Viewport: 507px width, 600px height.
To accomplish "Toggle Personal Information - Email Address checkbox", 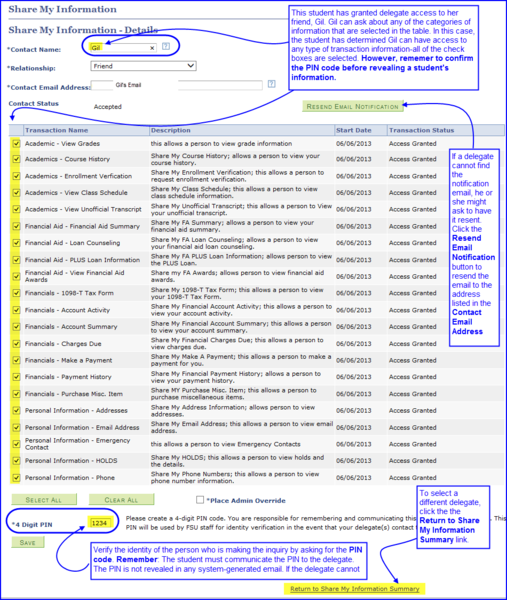I will pyautogui.click(x=16, y=427).
